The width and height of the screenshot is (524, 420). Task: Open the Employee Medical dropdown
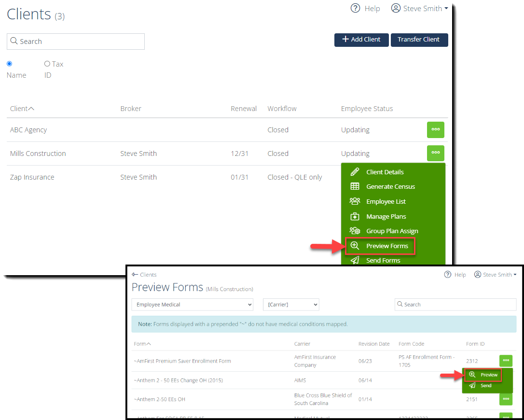pyautogui.click(x=193, y=305)
